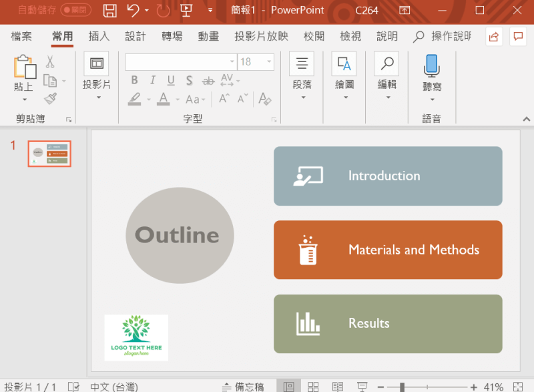Open the 動畫 tab
This screenshot has width=534, height=392.
click(x=208, y=36)
